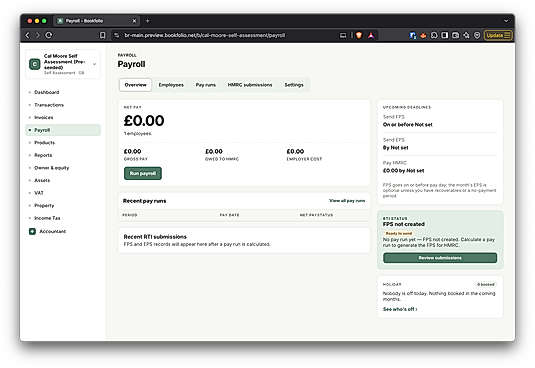The height and width of the screenshot is (368, 535).
Task: Open VAT in the sidebar
Action: coord(39,193)
